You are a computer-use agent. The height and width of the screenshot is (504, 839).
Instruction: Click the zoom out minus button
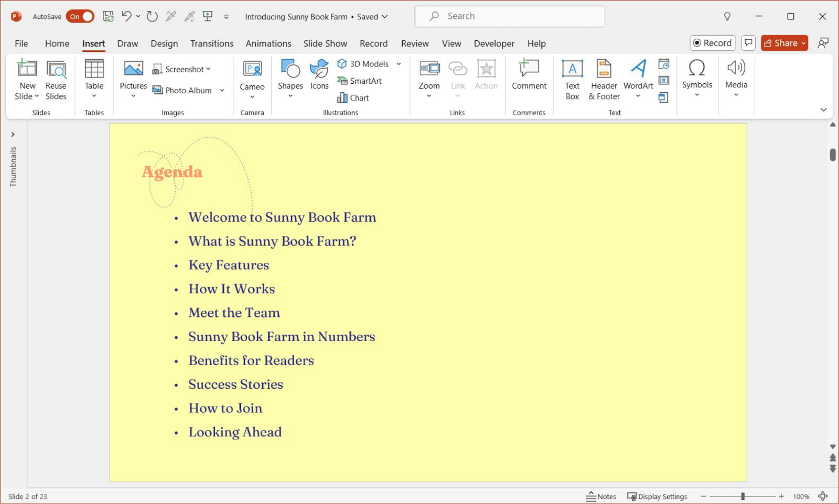coord(703,496)
